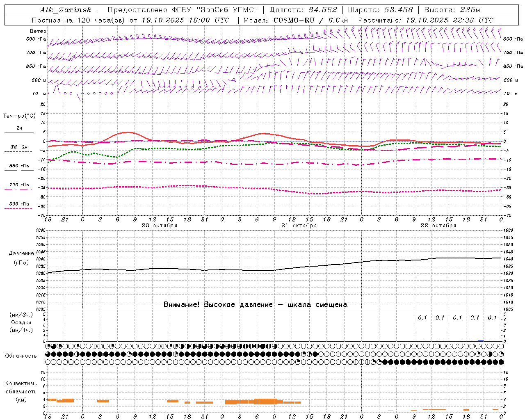Image resolution: width=525 pixels, height=420 pixels.
Task: Click the 20 октября date label
Action: click(x=159, y=226)
